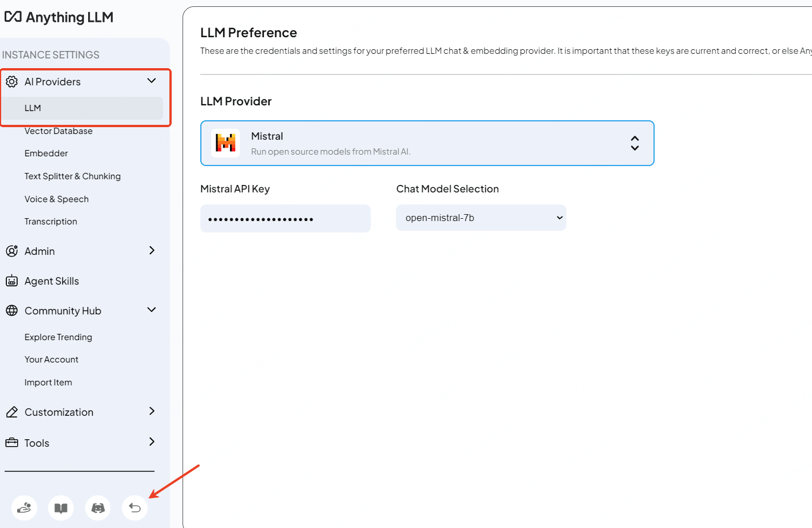Viewport: 812px width, 528px height.
Task: Expand the Admin section chevron
Action: click(x=152, y=250)
